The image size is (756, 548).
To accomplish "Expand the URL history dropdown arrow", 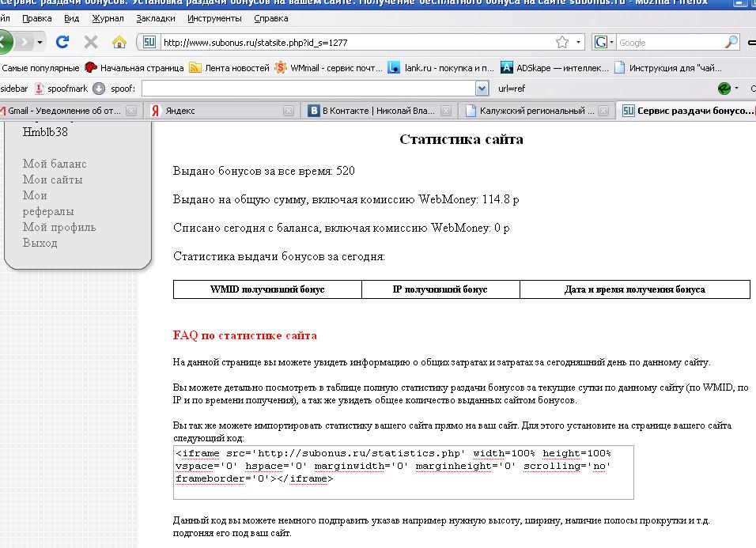I will point(579,42).
